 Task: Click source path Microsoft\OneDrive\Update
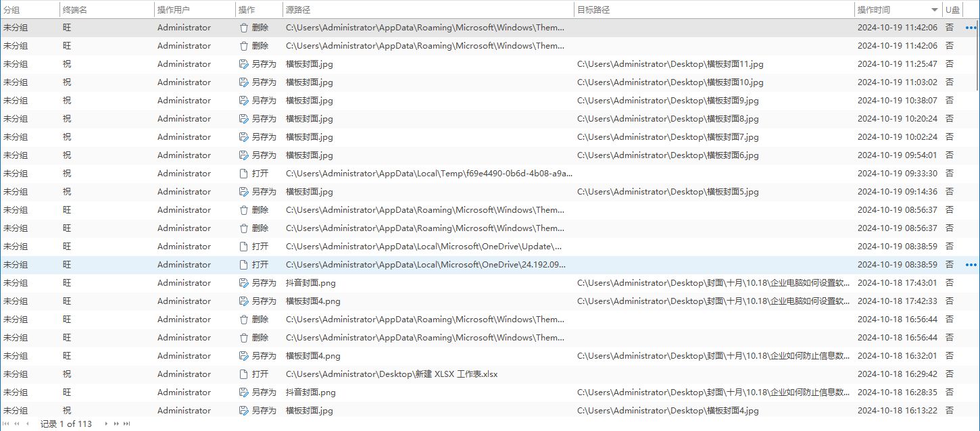pyautogui.click(x=424, y=247)
